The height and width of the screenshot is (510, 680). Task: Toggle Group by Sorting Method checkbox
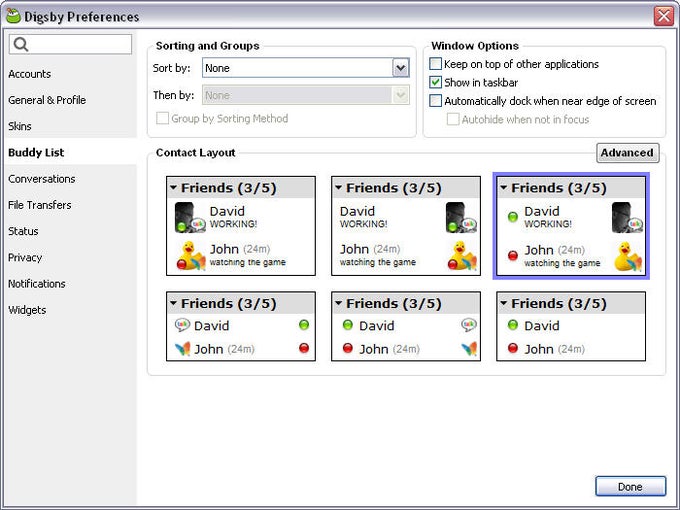[x=162, y=118]
